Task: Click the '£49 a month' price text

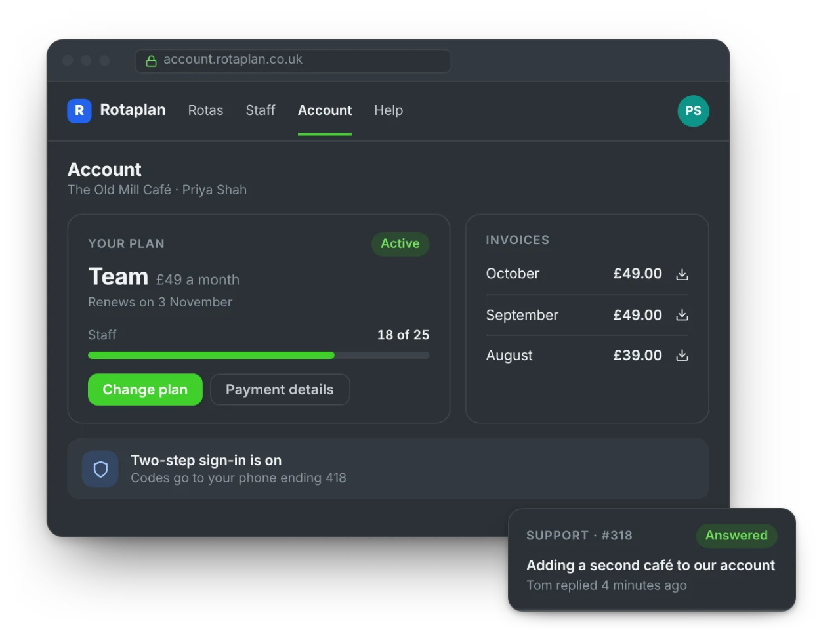Action: coord(198,280)
